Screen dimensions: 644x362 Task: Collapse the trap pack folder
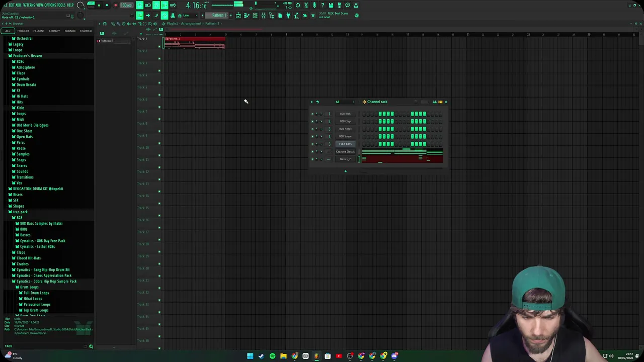pyautogui.click(x=20, y=212)
